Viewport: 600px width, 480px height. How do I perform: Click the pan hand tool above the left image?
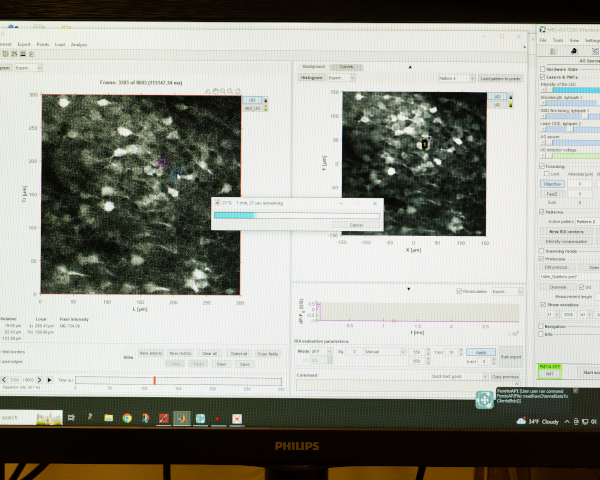point(215,91)
